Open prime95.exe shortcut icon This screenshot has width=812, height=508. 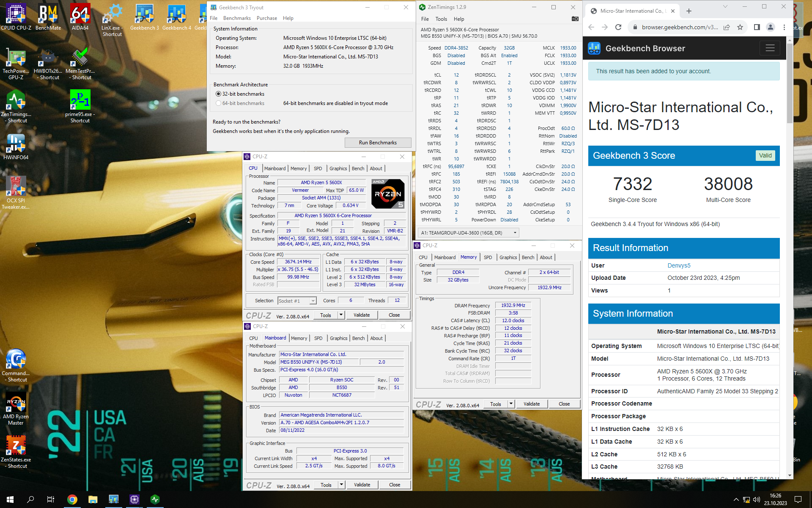80,107
